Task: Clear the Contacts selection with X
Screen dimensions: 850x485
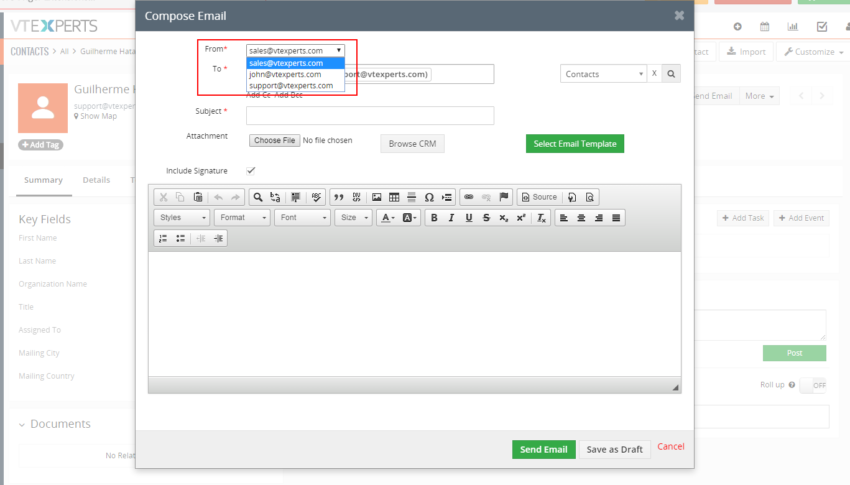Action: (x=654, y=74)
